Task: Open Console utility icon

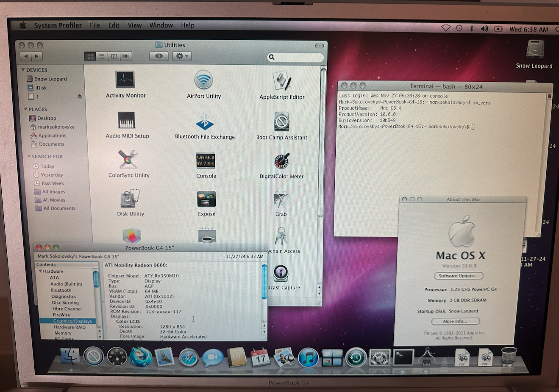Action: (x=206, y=161)
